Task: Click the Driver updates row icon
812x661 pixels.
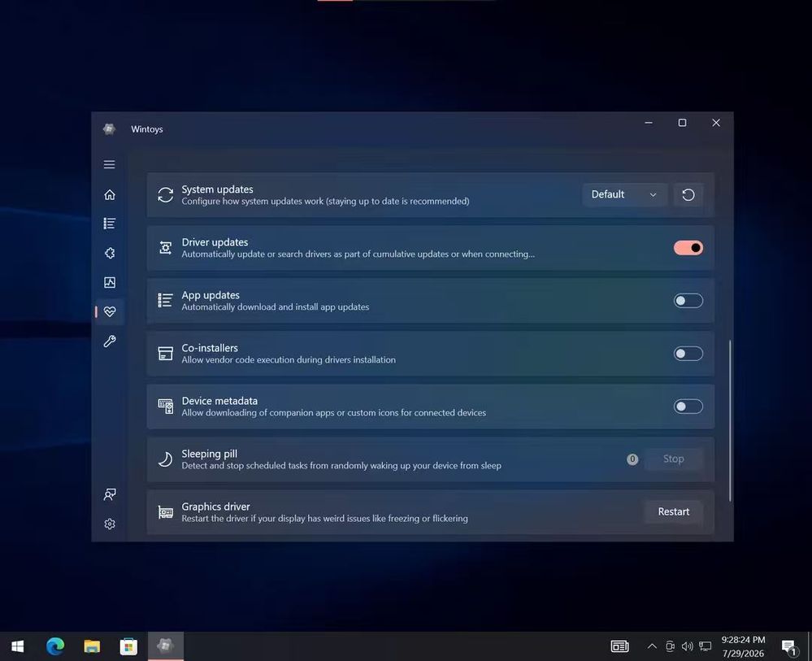Action: 165,248
